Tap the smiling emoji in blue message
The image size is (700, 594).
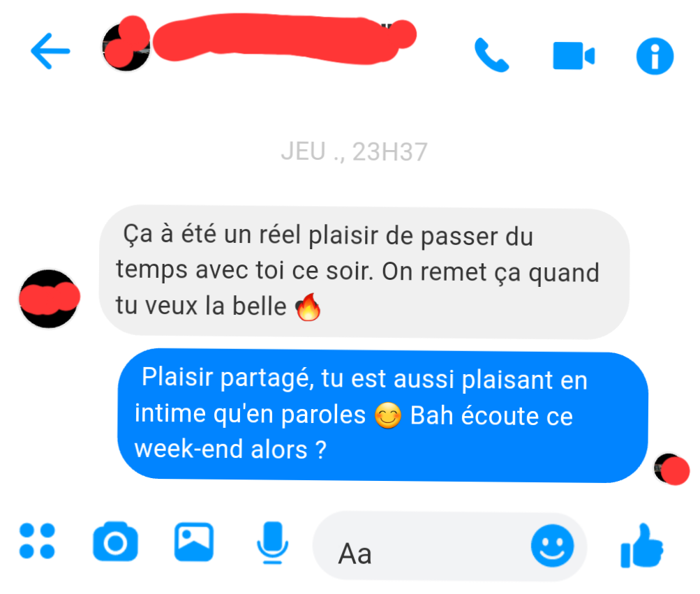(387, 415)
